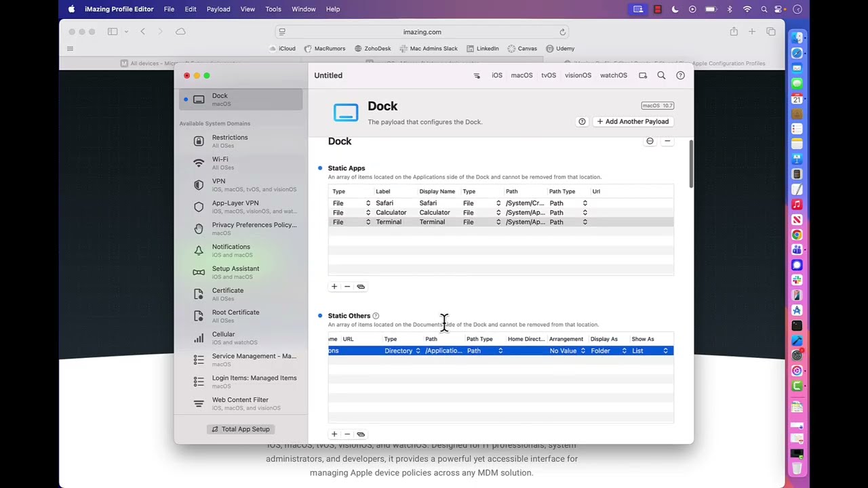The image size is (868, 488).
Task: Remove the selected Static Others row
Action: coord(347,434)
